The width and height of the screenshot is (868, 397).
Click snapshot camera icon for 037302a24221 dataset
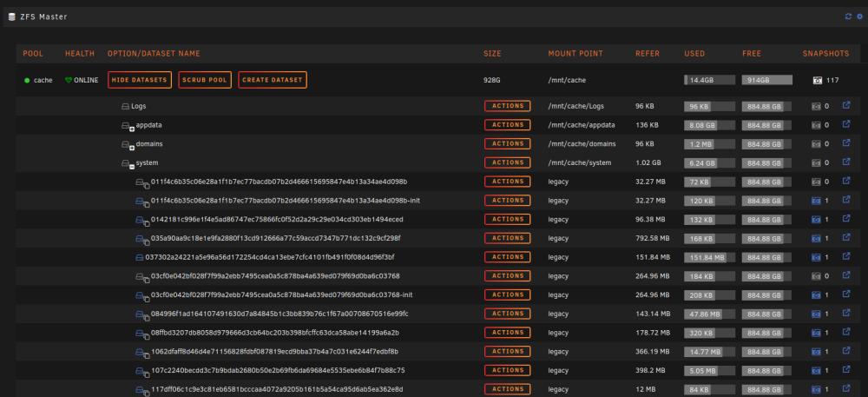tap(817, 257)
